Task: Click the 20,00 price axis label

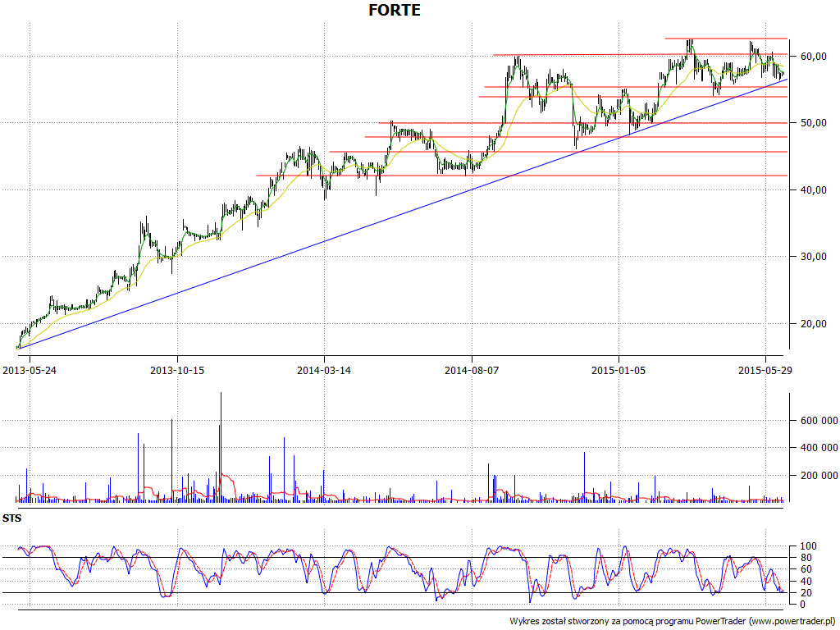Action: pyautogui.click(x=815, y=323)
